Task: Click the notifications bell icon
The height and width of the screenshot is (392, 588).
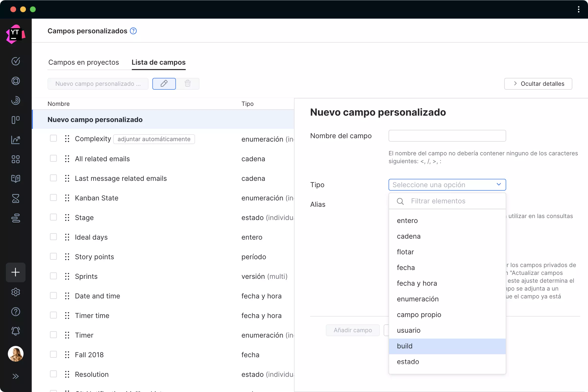Action: tap(15, 331)
